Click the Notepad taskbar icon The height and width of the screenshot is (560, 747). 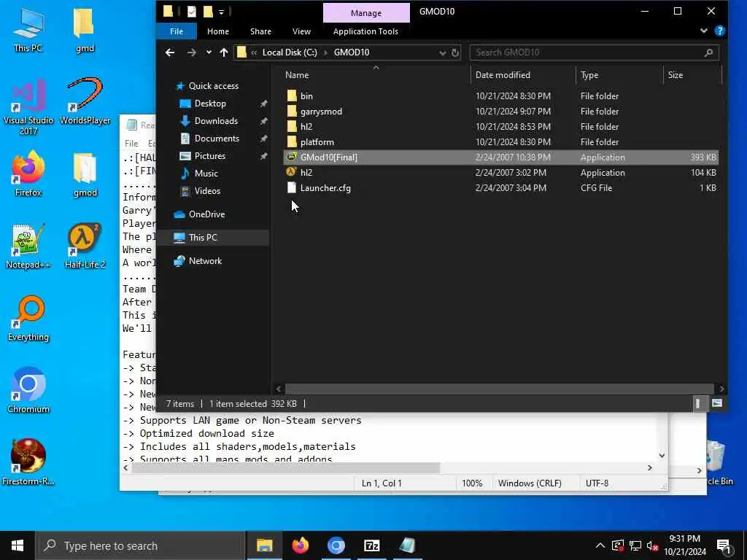(x=407, y=545)
